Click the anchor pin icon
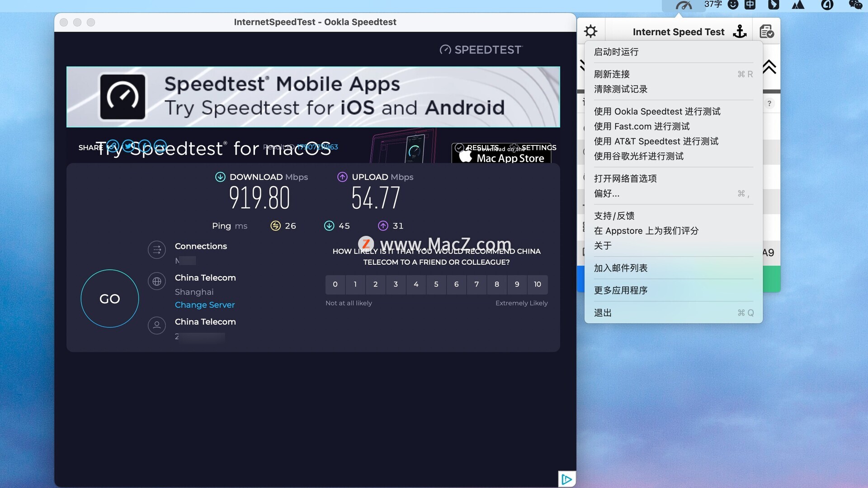Viewport: 868px width, 488px height. [740, 31]
